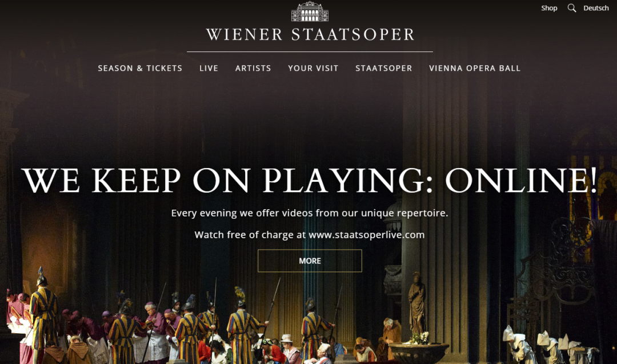
Task: Go to Vienna Opera Ball
Action: (475, 68)
